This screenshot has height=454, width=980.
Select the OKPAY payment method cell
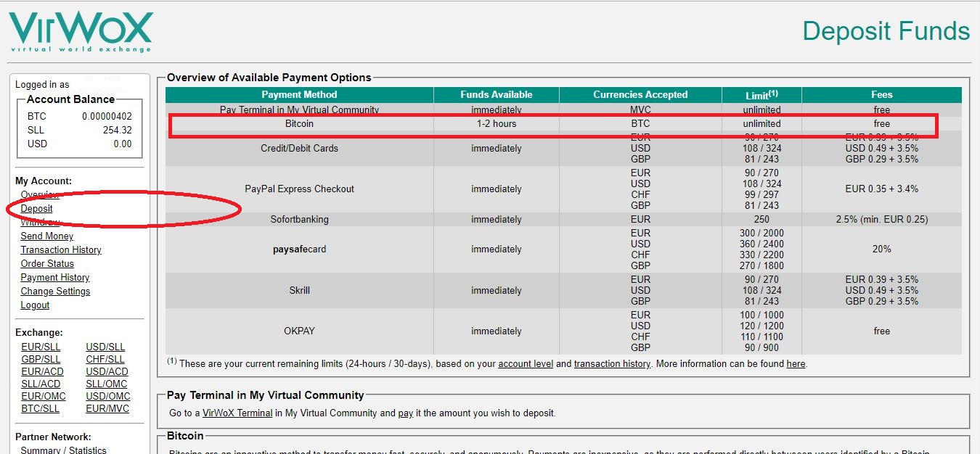click(x=299, y=331)
